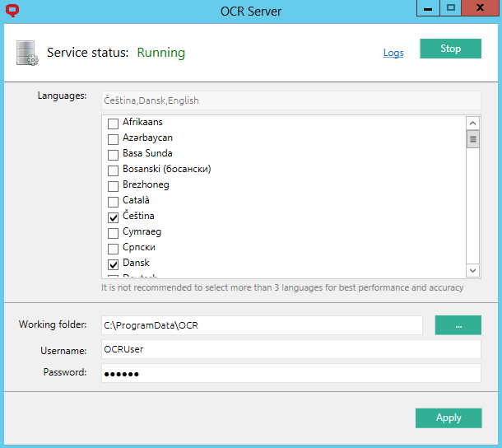Enable the Afrikaans language checkbox
The image size is (502, 448).
(114, 123)
